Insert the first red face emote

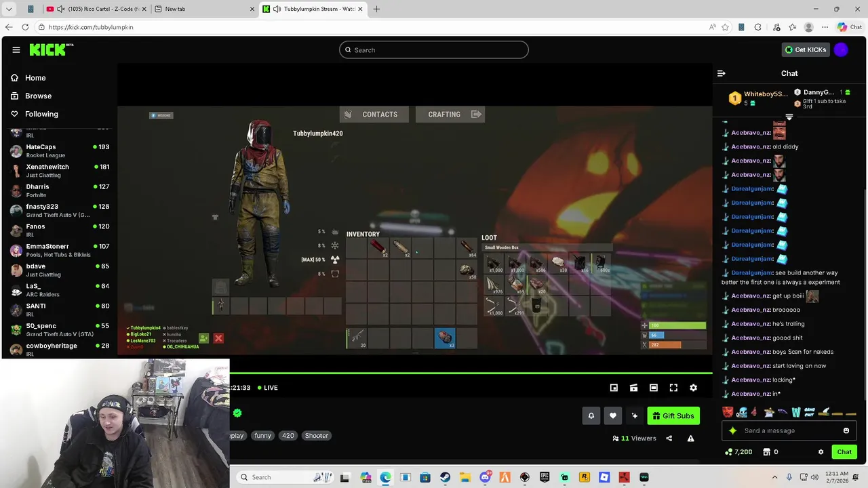pyautogui.click(x=728, y=411)
